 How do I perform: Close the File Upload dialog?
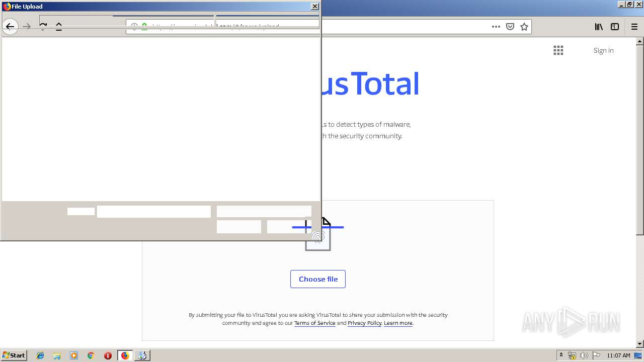[x=315, y=7]
